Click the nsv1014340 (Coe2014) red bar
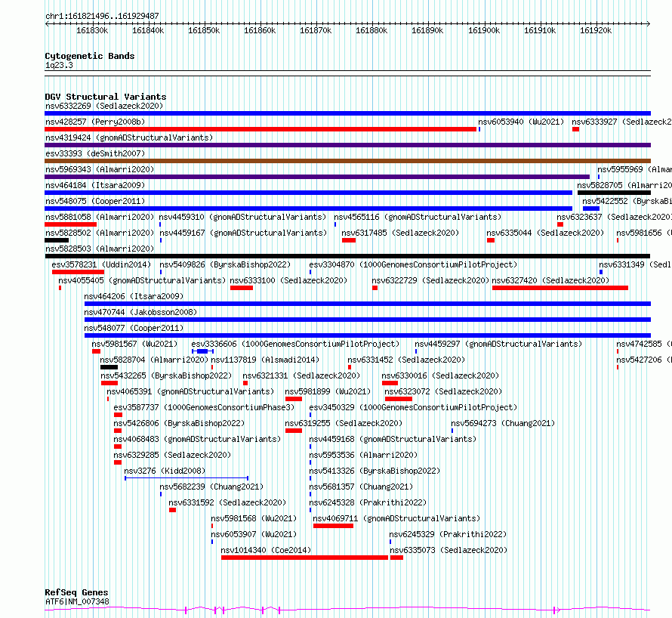 coord(305,558)
